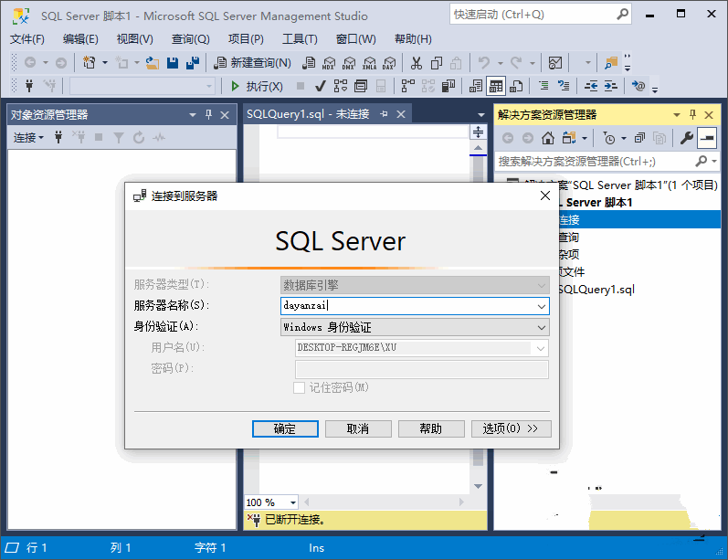Open Object Explorer window position dropdown arrow
Screen dimensions: 728x560
click(192, 115)
